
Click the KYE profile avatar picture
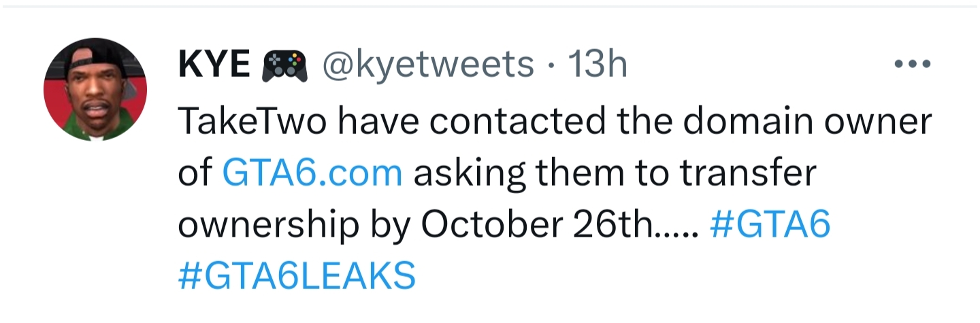point(95,90)
